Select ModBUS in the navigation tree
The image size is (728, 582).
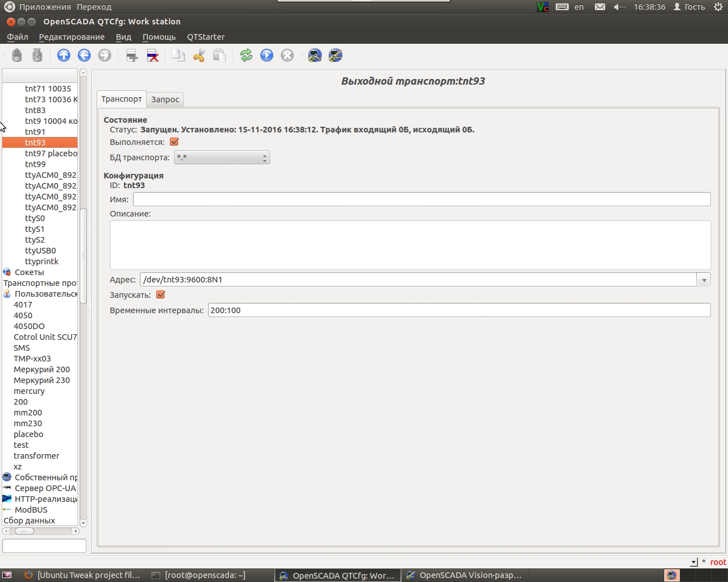click(31, 510)
